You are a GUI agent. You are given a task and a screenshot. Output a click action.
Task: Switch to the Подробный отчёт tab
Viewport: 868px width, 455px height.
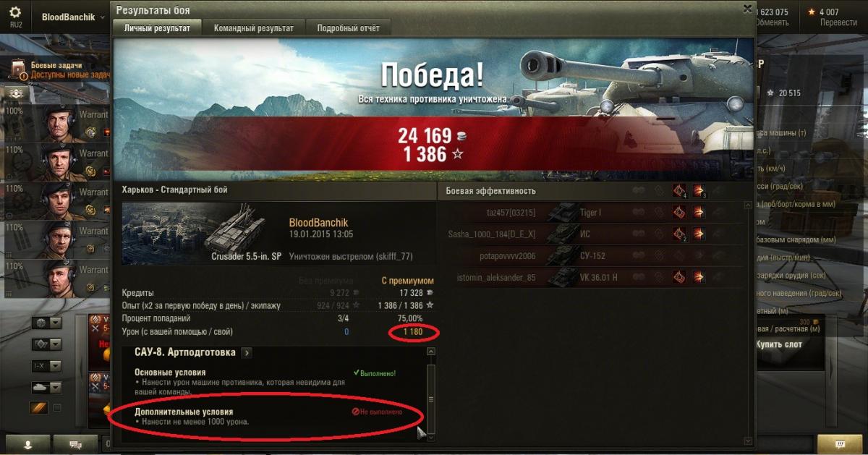(x=349, y=28)
